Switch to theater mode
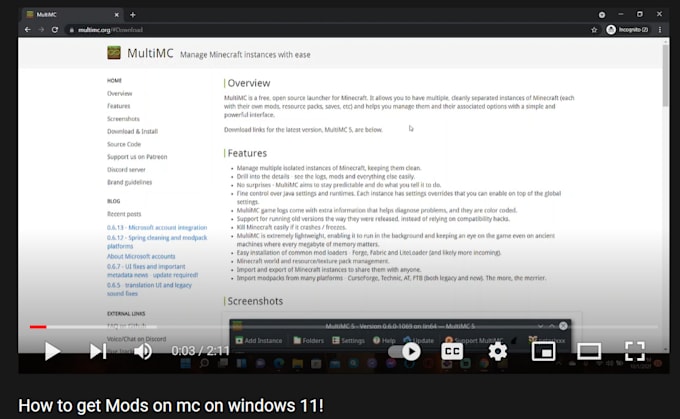The height and width of the screenshot is (419, 680). point(589,351)
